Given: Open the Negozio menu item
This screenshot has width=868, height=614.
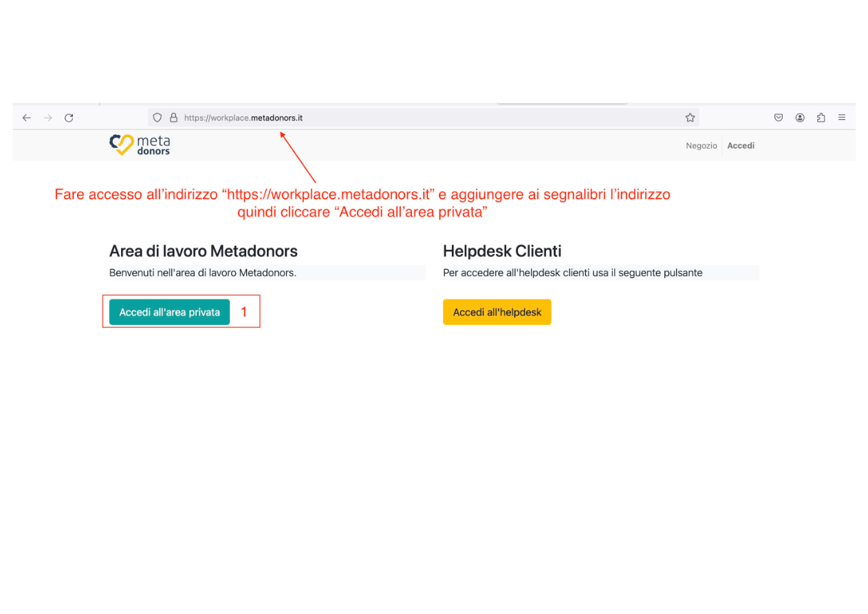Looking at the screenshot, I should (x=702, y=145).
